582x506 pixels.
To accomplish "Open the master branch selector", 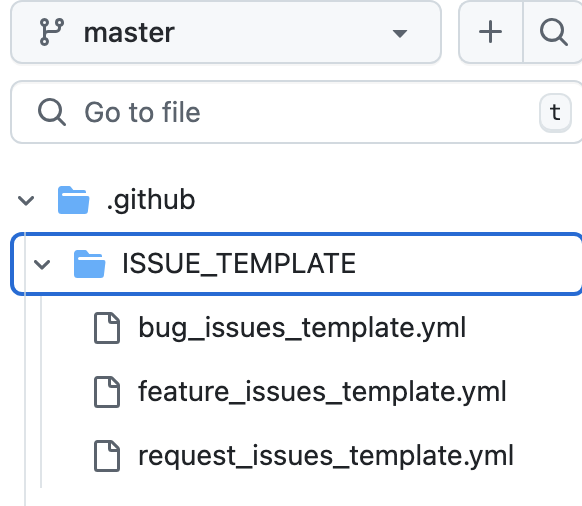I will pyautogui.click(x=226, y=32).
